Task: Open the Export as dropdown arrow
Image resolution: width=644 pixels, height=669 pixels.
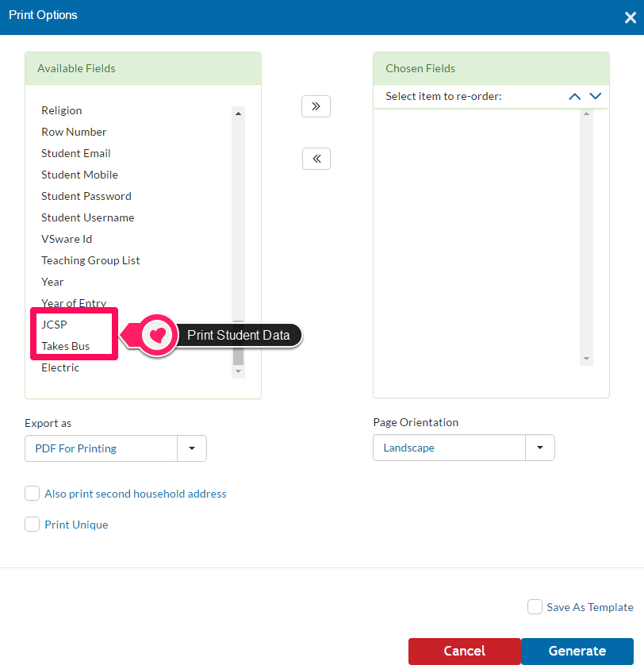Action: tap(192, 448)
